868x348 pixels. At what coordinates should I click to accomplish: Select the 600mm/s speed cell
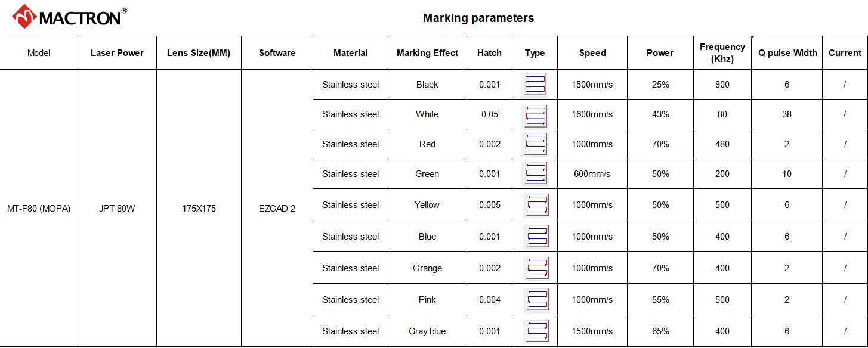[592, 174]
